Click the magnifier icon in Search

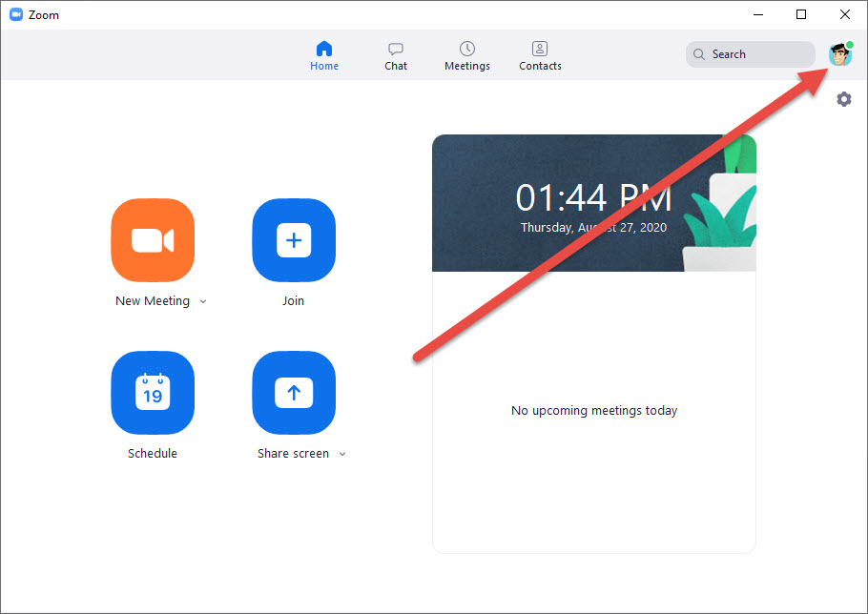[699, 54]
